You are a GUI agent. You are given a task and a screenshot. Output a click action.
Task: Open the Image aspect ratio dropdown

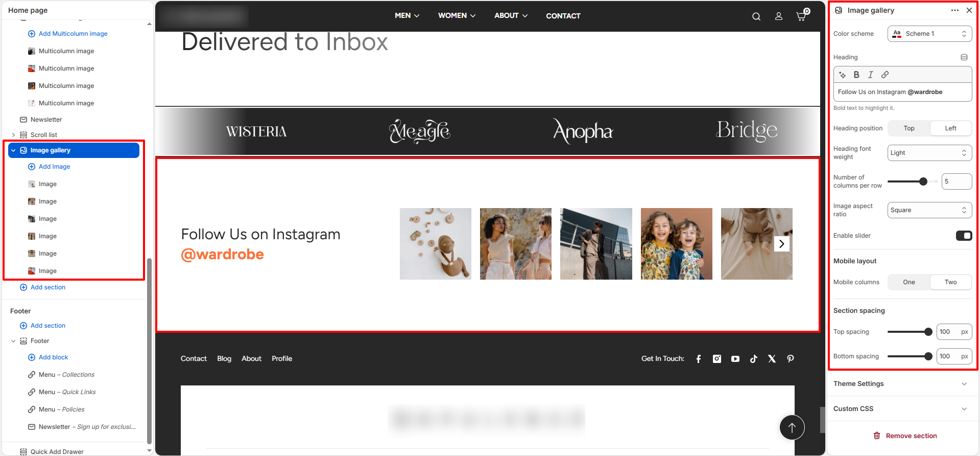pyautogui.click(x=929, y=210)
